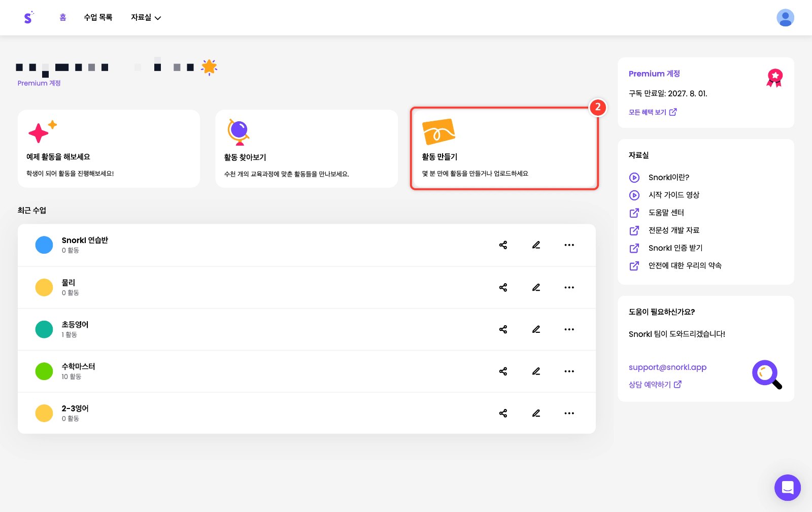Click the blue circle of Snorkl 연습반

tap(44, 245)
